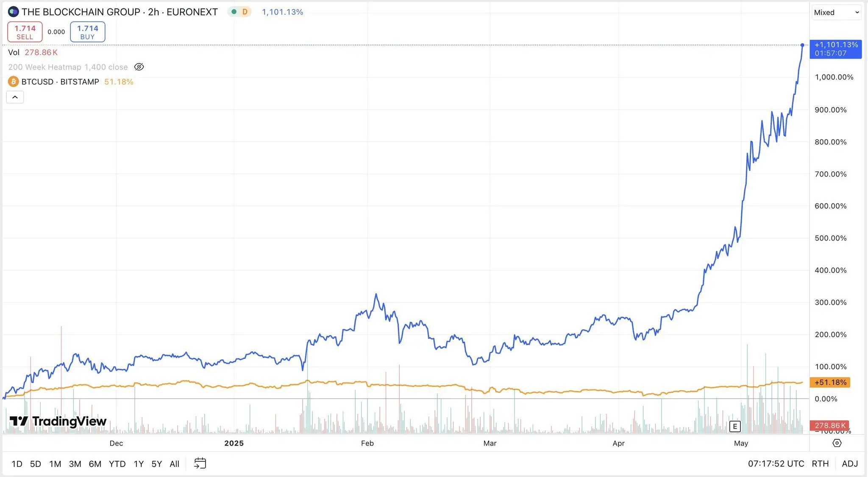
Task: Click the eye icon in bottom-right corner
Action: [x=837, y=443]
